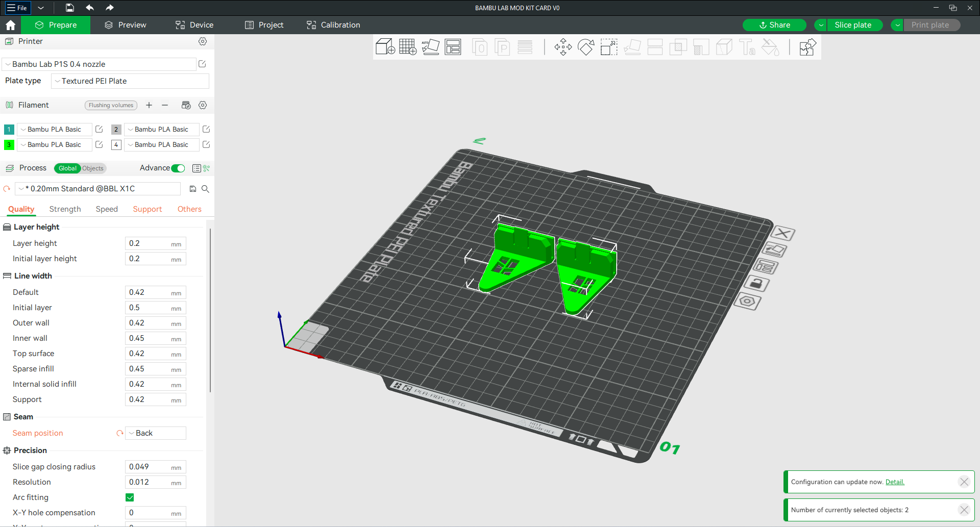Open the Assembly view icon

(807, 47)
